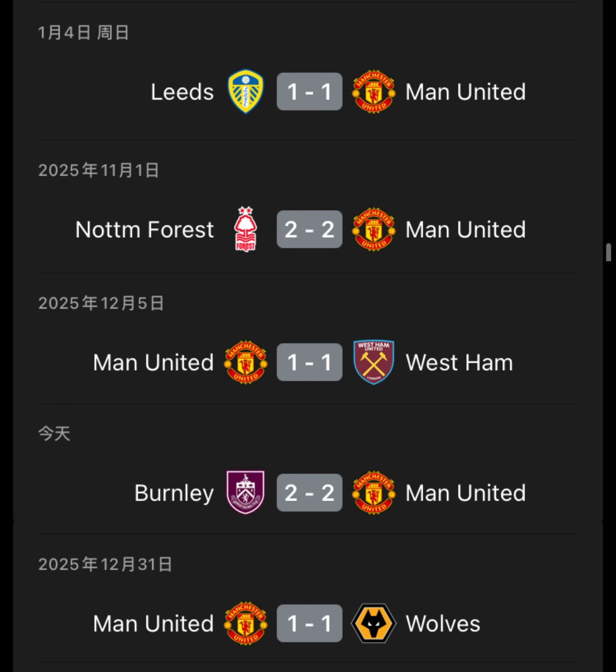Click the vertical scrollbar thumb

[608, 252]
